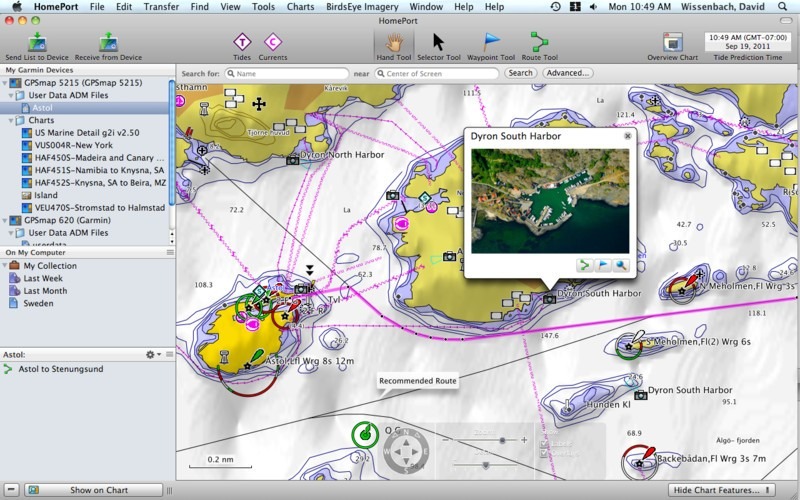
Task: Click magnifier icon in harbor popup
Action: 621,265
